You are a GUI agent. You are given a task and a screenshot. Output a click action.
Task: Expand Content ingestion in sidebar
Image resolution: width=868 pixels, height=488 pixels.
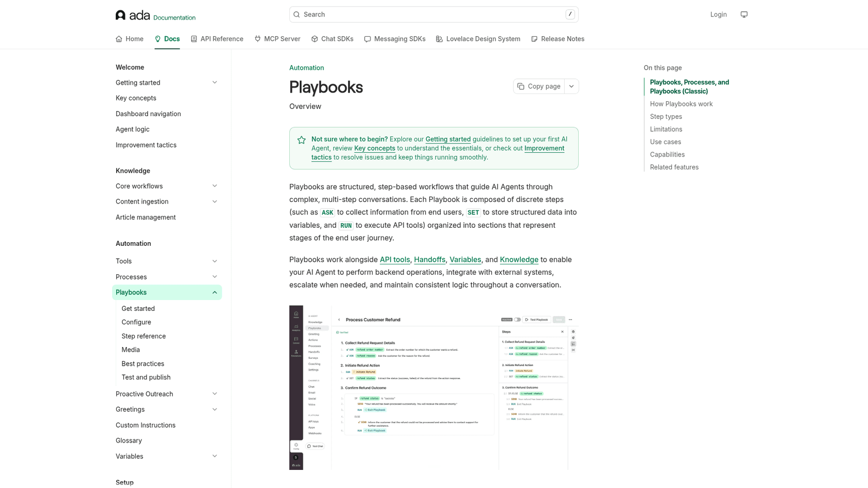tap(214, 201)
